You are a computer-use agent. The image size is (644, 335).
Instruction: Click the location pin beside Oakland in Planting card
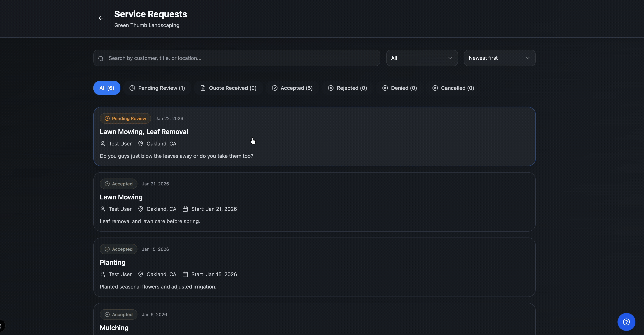coord(140,274)
